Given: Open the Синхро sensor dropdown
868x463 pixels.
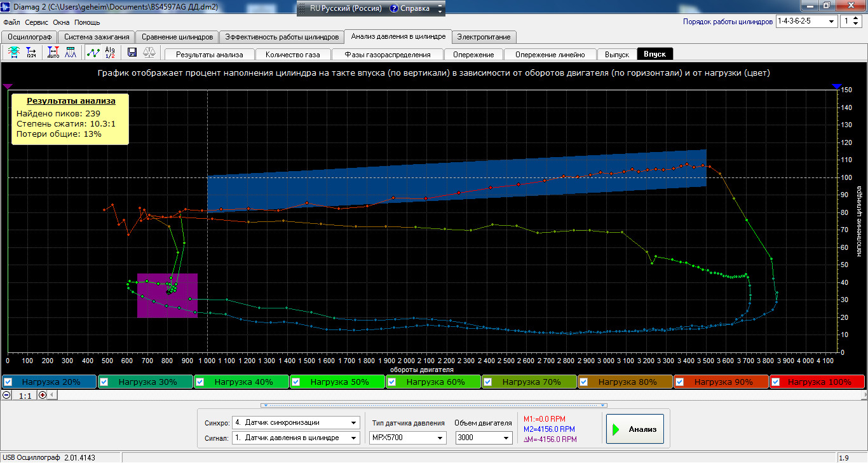Looking at the screenshot, I should (x=295, y=422).
